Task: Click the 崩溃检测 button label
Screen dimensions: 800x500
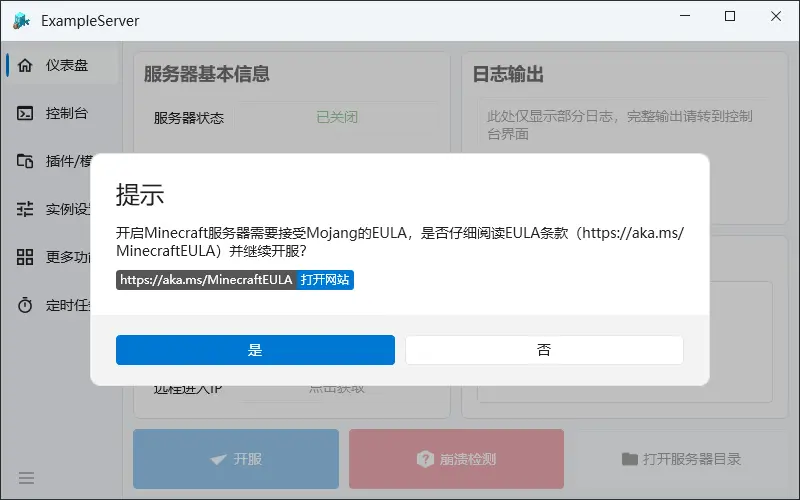Action: [467, 459]
